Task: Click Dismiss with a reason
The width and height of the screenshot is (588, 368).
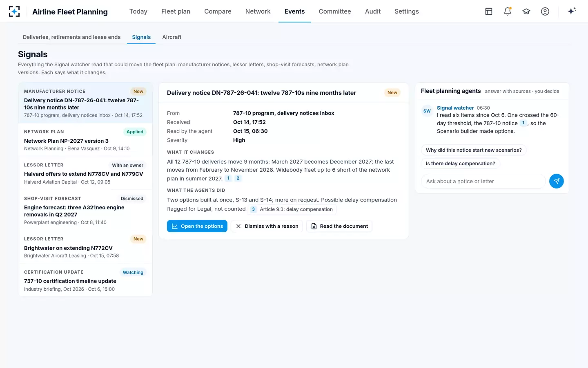Action: [267, 226]
